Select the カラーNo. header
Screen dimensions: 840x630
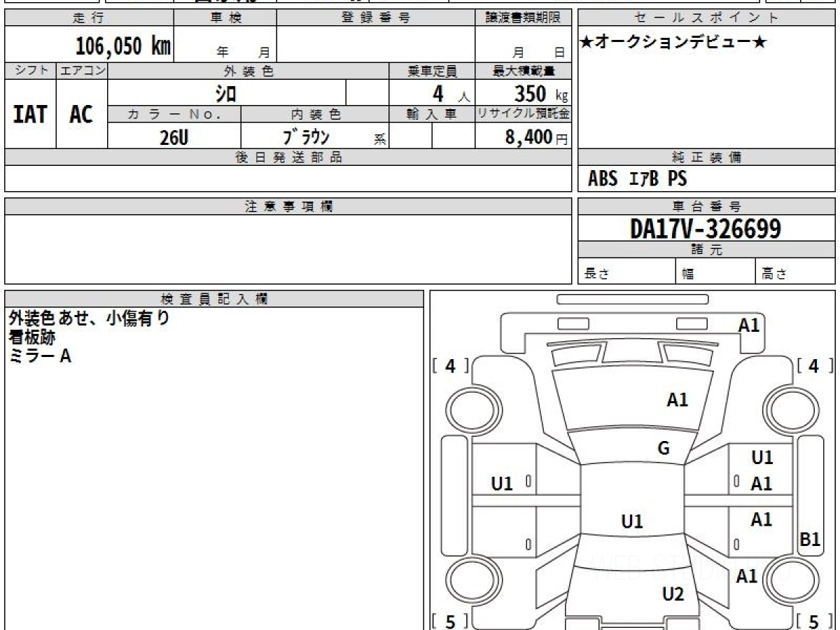coord(174,114)
